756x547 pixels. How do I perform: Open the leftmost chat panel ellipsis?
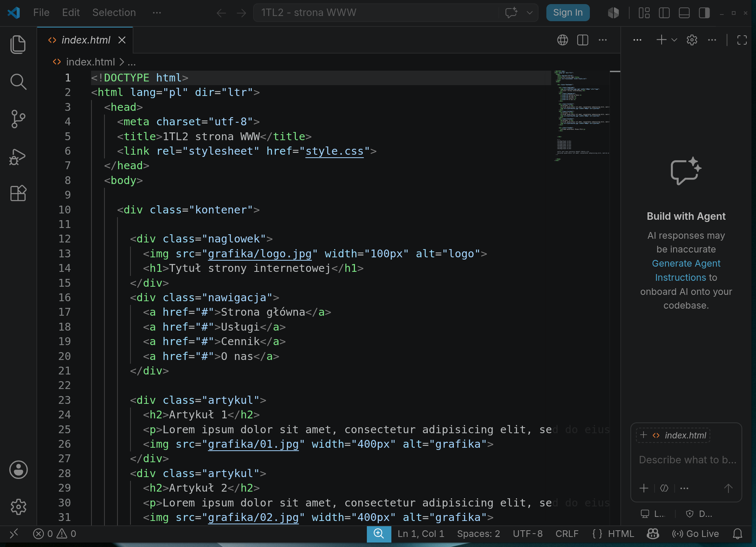[637, 40]
